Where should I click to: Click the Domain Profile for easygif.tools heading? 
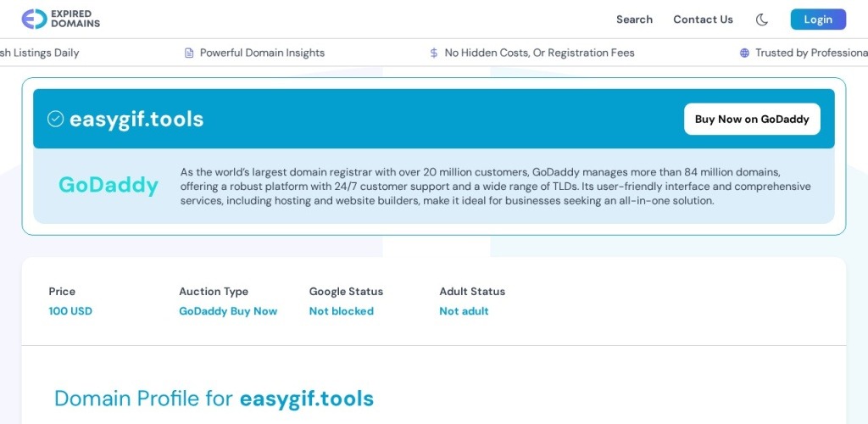point(214,399)
